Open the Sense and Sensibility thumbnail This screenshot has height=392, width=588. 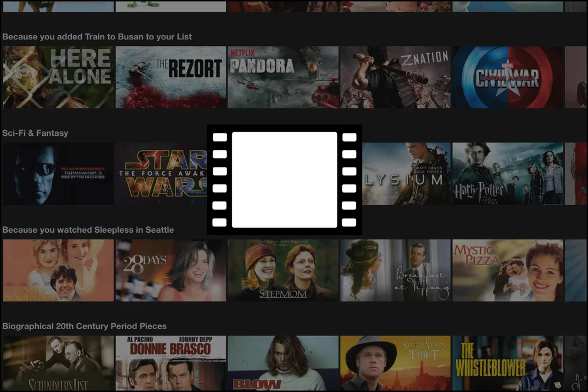click(x=58, y=270)
